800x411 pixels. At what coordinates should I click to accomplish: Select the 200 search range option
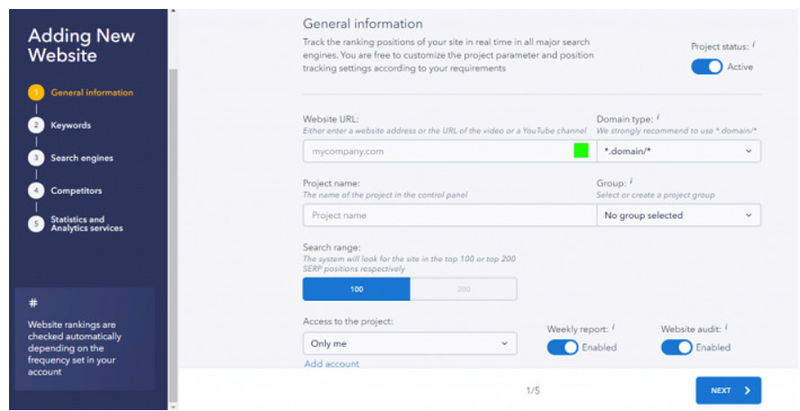[x=463, y=289]
